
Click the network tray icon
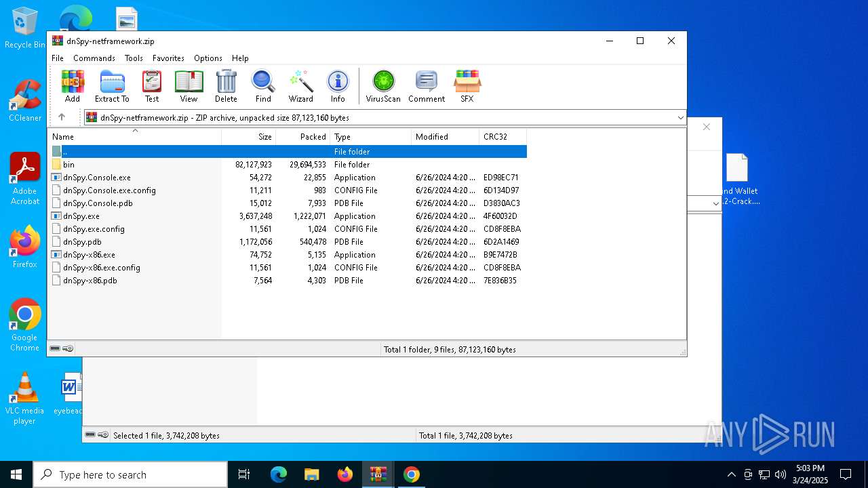pyautogui.click(x=764, y=474)
